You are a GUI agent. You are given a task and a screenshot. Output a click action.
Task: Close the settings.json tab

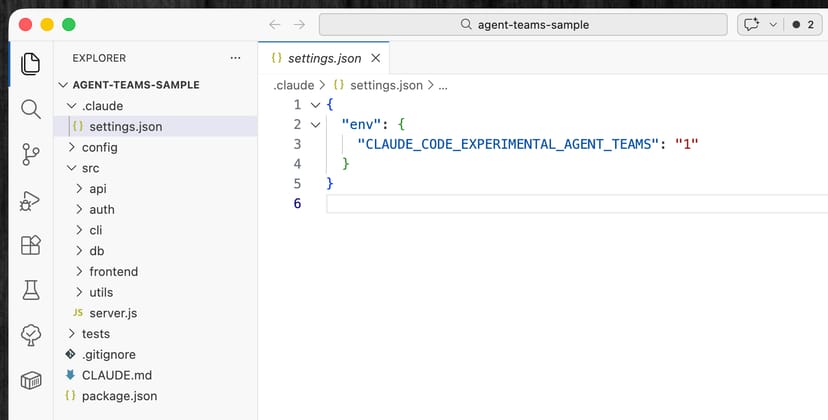point(375,58)
